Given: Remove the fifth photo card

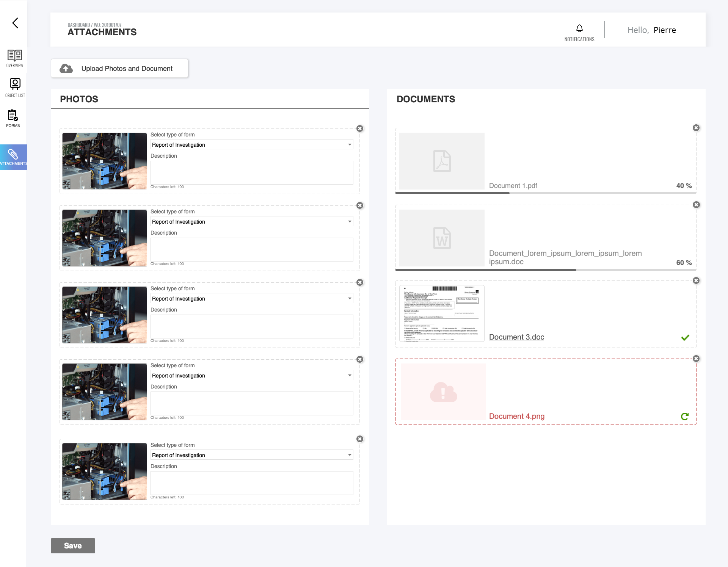Looking at the screenshot, I should click(x=360, y=439).
